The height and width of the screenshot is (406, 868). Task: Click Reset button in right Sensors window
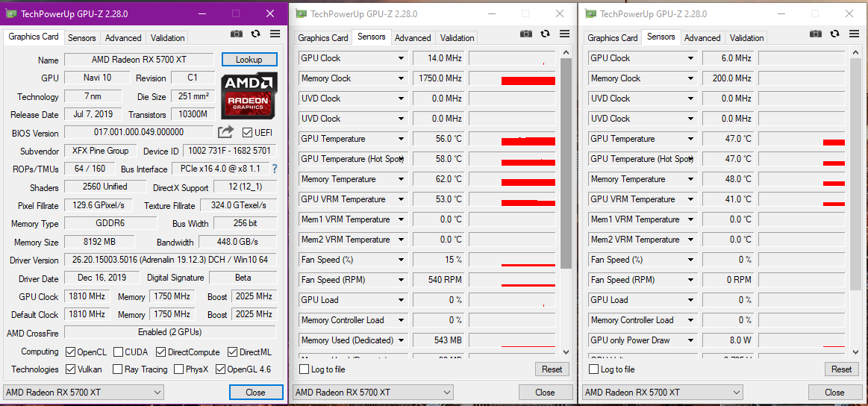pos(841,369)
